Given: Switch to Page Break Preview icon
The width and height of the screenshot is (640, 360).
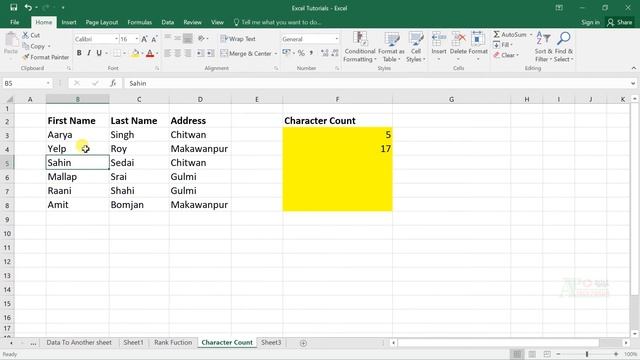Looking at the screenshot, I should [x=547, y=354].
